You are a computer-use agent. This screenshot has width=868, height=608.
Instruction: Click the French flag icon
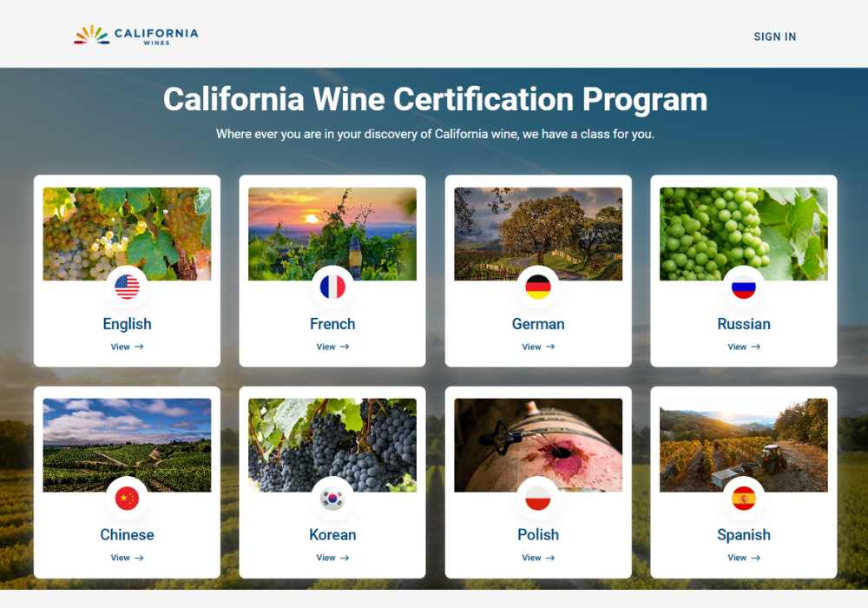click(332, 287)
